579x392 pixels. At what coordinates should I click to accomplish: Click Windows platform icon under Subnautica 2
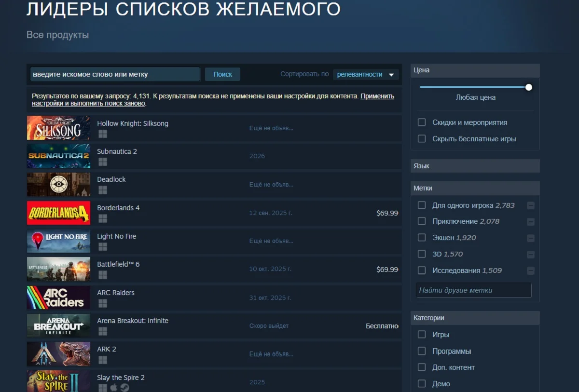(x=102, y=162)
